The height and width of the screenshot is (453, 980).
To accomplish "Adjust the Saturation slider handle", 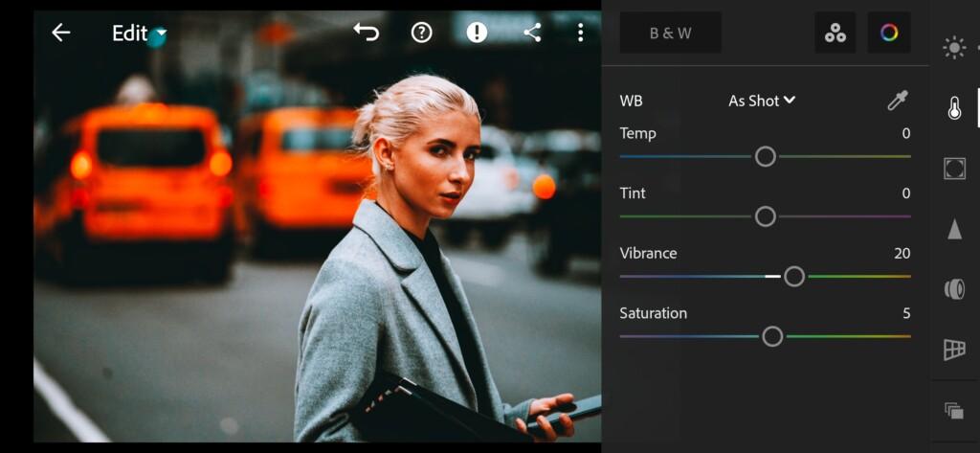I will pyautogui.click(x=772, y=336).
